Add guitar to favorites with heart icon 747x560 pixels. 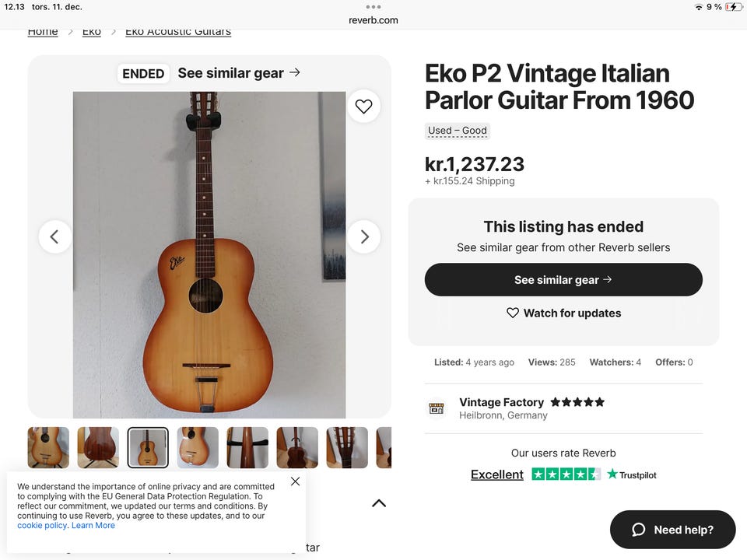pyautogui.click(x=363, y=107)
